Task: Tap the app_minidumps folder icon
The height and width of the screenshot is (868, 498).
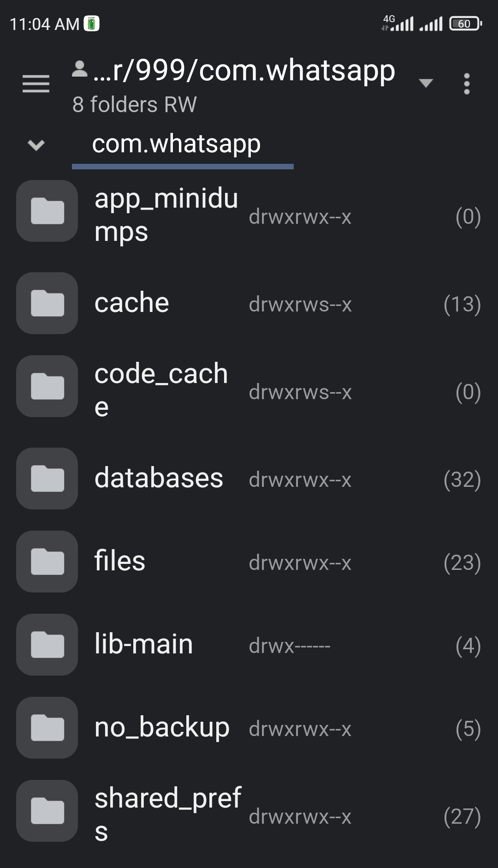Action: click(47, 211)
